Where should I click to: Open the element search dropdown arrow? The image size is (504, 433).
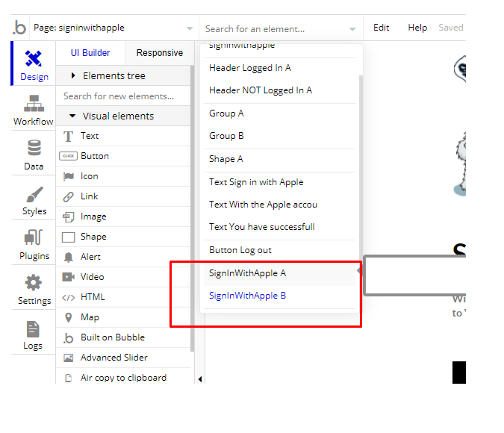tap(352, 29)
